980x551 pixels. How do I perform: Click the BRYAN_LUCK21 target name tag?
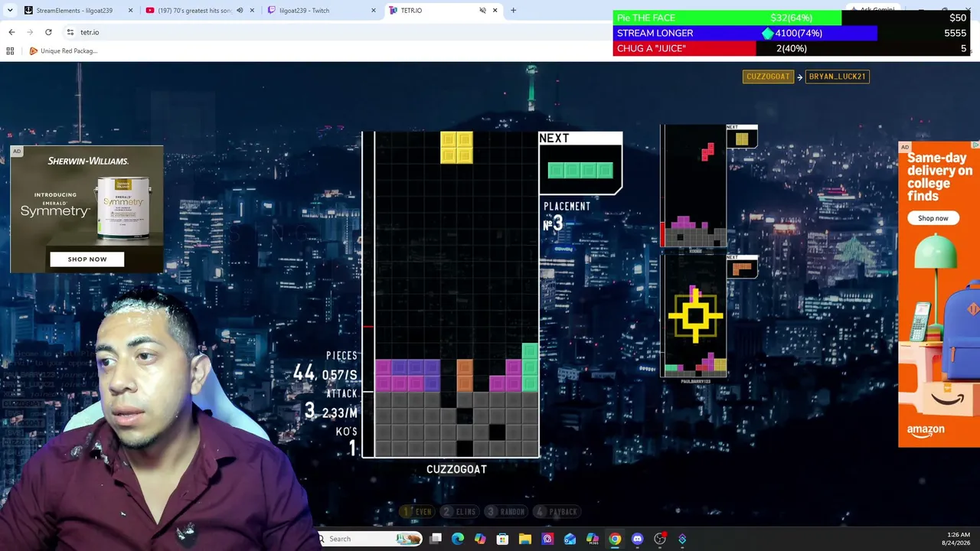tap(837, 77)
